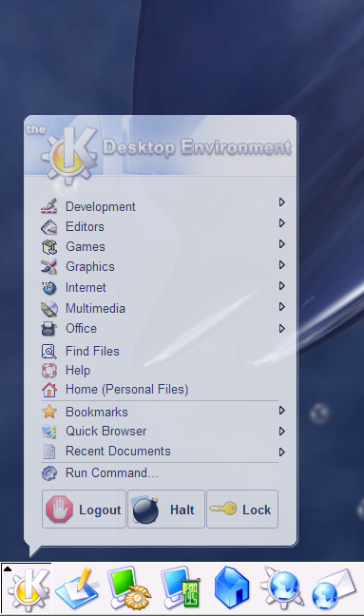Click the Lock button
Viewport: 364px width, 616px height.
pos(242,510)
